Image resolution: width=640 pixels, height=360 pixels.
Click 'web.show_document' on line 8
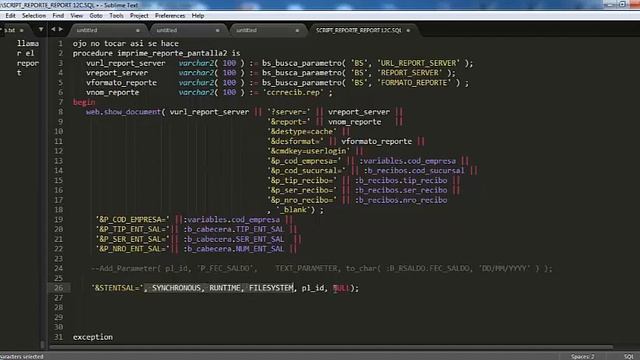pyautogui.click(x=123, y=112)
